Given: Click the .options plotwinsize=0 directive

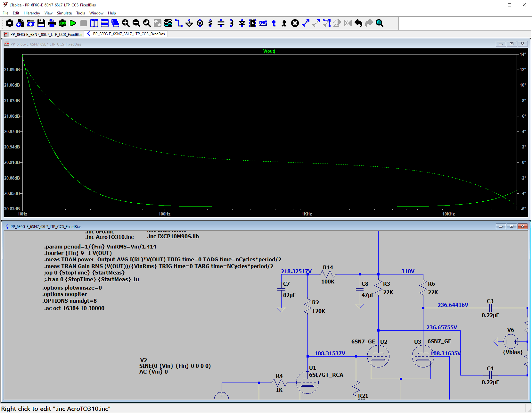Looking at the screenshot, I should point(72,288).
